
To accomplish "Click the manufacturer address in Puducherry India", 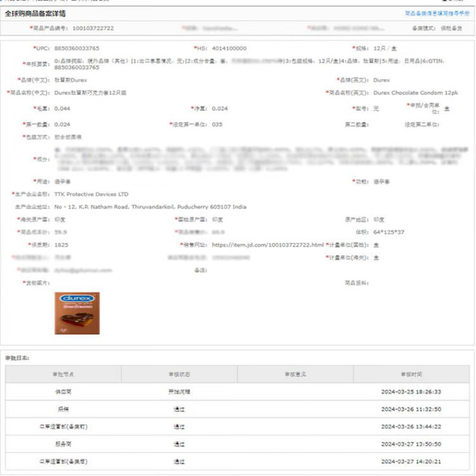I will (150, 207).
